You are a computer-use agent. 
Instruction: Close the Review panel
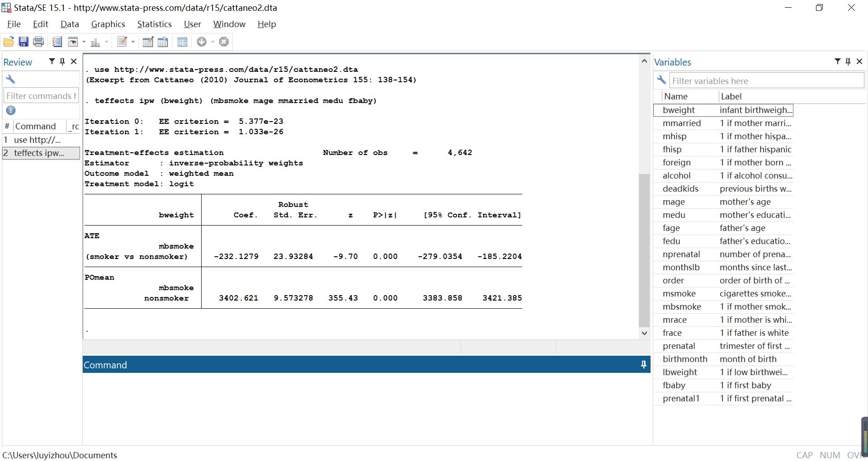point(74,61)
